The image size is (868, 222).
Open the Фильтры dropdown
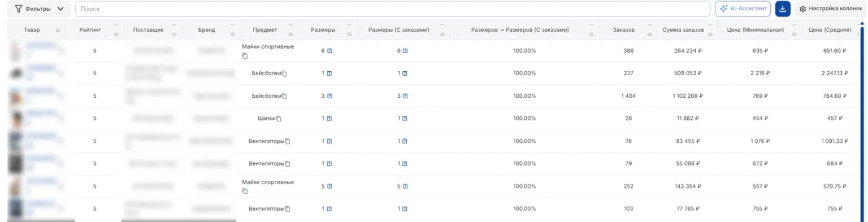(x=38, y=9)
